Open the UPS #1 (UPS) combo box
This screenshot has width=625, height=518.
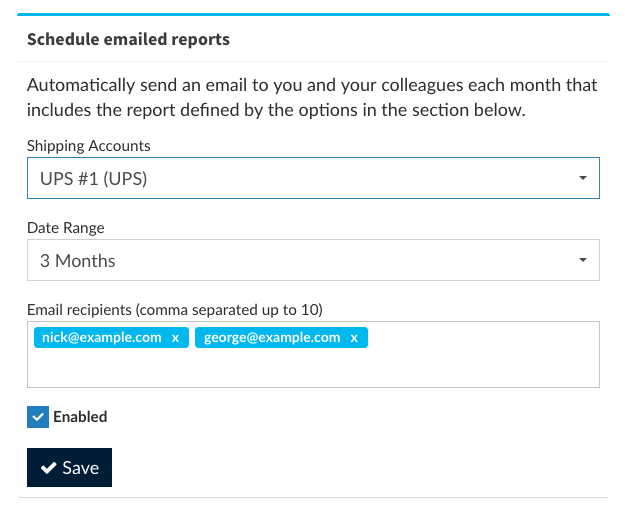click(300, 178)
